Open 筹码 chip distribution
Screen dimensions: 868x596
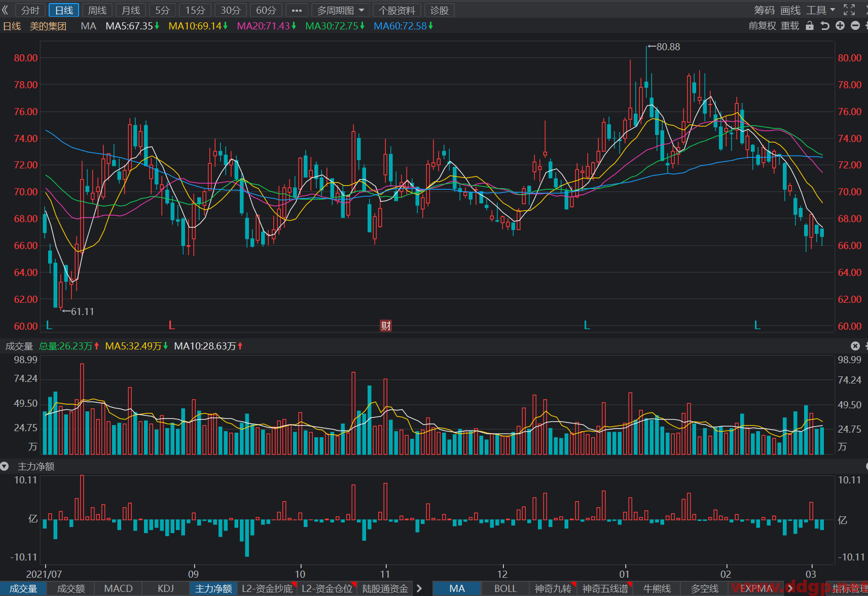point(764,10)
